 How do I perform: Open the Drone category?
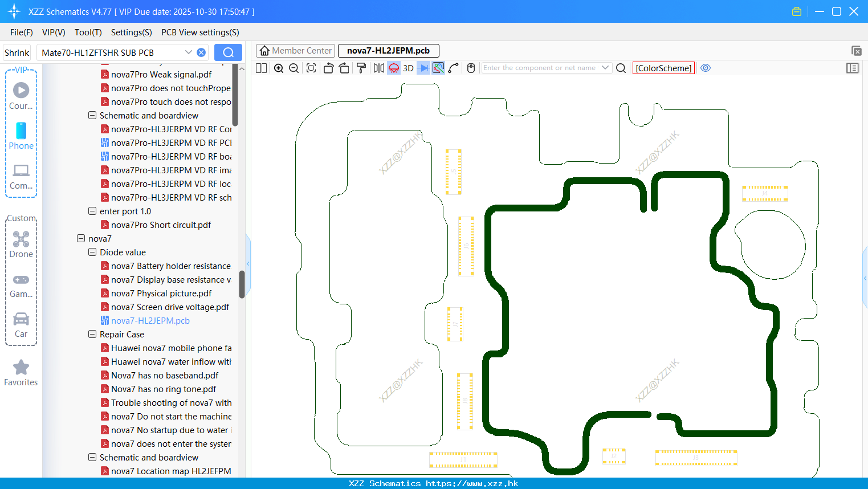(x=21, y=244)
